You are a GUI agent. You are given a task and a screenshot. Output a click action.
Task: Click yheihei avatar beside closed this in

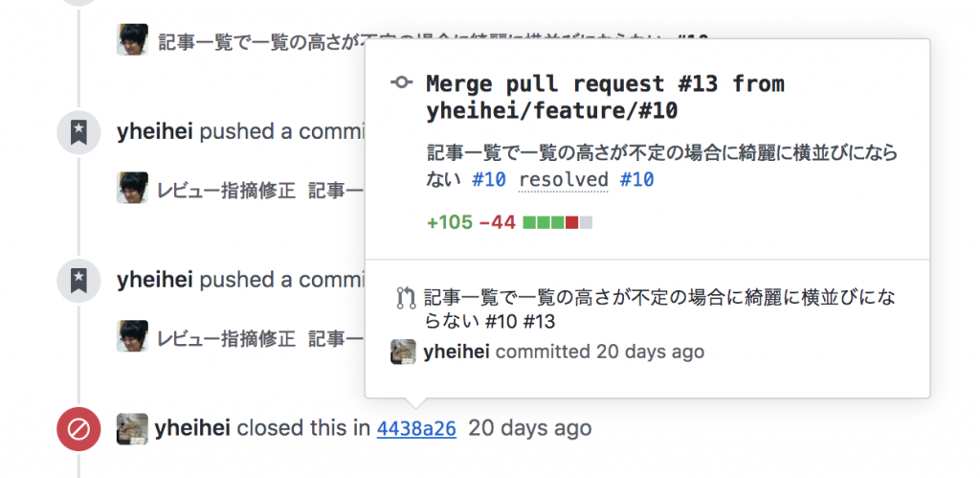coord(132,428)
